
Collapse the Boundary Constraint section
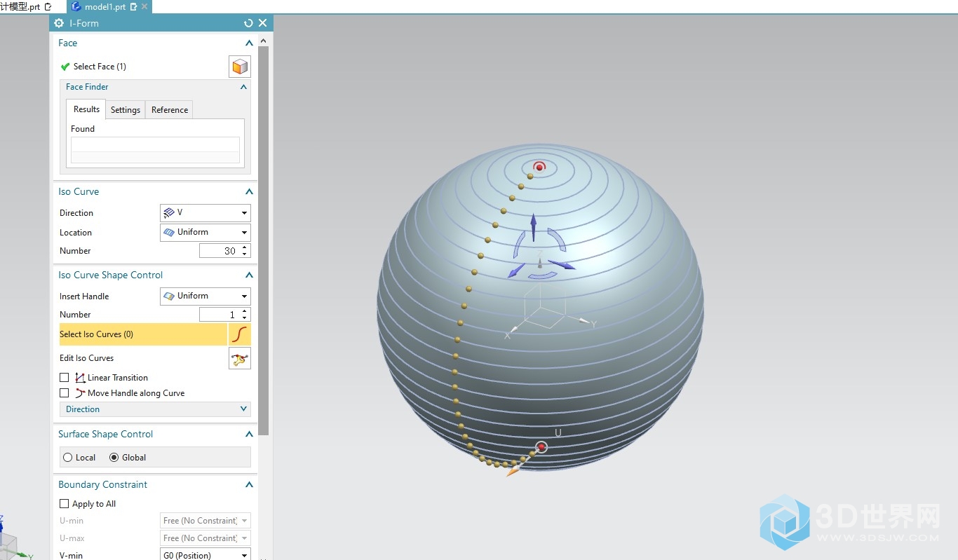click(249, 485)
